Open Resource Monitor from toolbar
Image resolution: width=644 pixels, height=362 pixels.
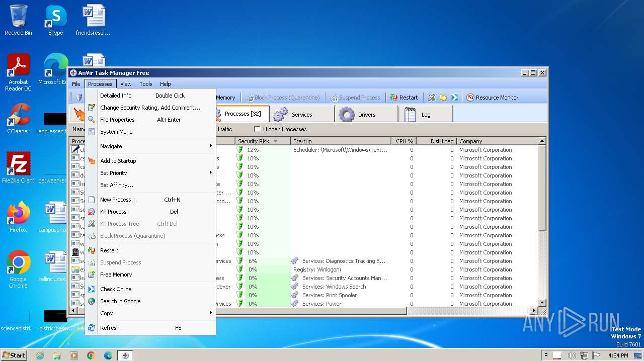[x=492, y=98]
